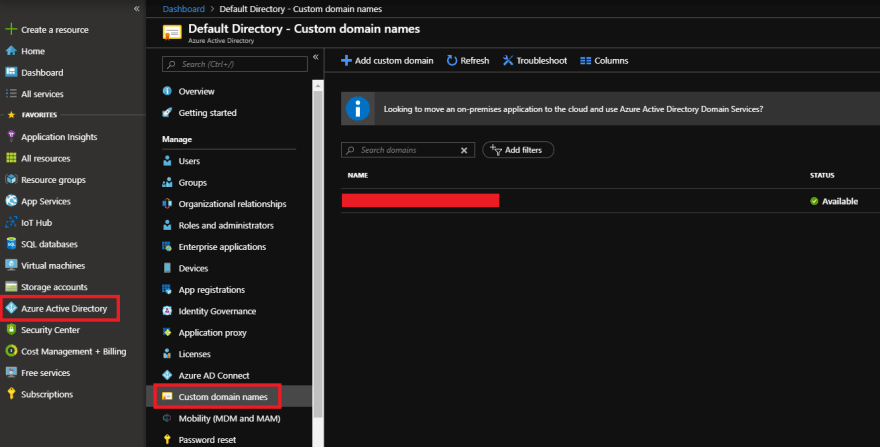880x447 pixels.
Task: Click Add custom domain button
Action: [x=387, y=61]
